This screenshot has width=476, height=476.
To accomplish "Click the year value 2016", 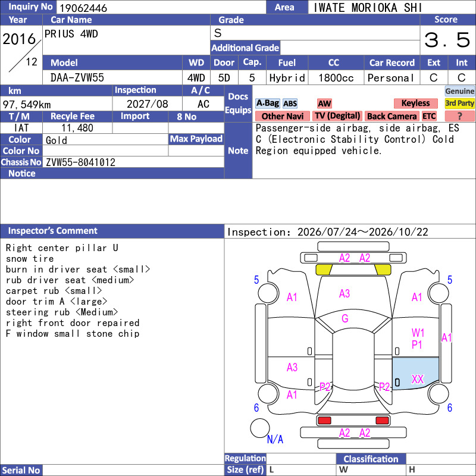I will 19,39.
